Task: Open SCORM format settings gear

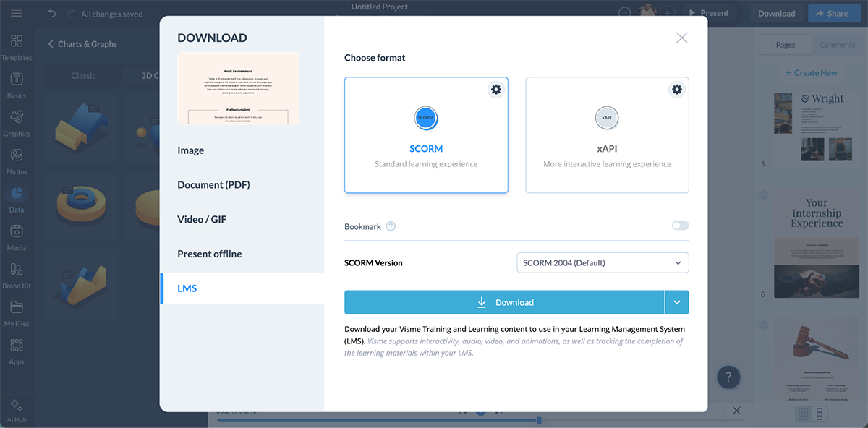Action: point(495,89)
